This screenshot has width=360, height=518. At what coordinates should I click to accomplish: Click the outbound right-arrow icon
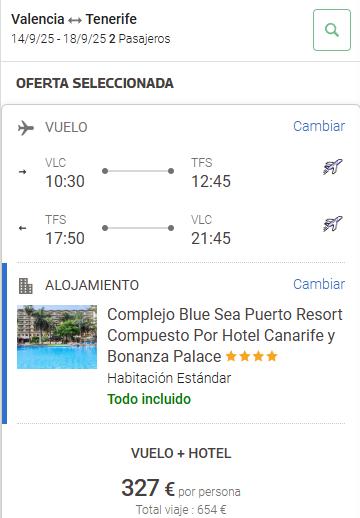(22, 172)
